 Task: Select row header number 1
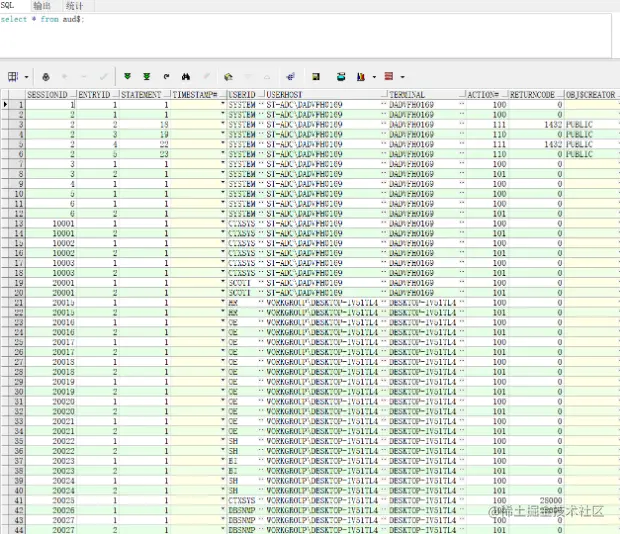(x=17, y=104)
